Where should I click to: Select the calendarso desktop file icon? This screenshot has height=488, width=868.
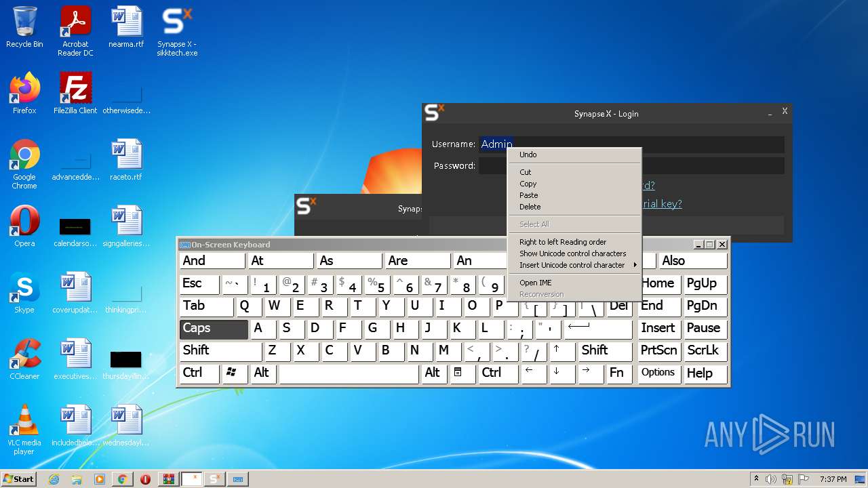(75, 230)
